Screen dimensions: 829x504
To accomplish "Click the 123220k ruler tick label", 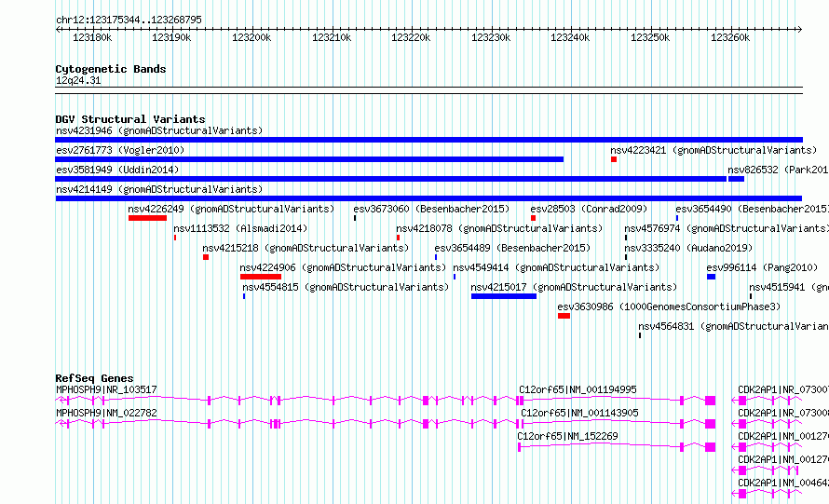I will click(411, 37).
